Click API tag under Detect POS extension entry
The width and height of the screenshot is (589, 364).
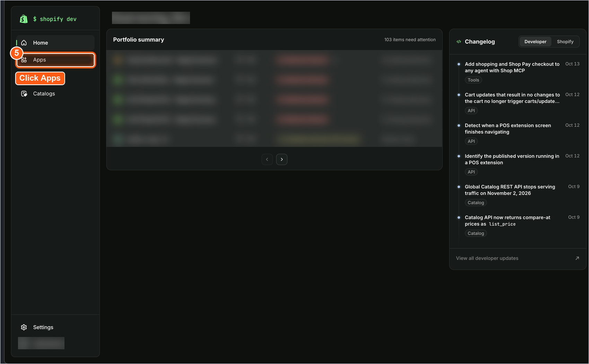(x=471, y=141)
